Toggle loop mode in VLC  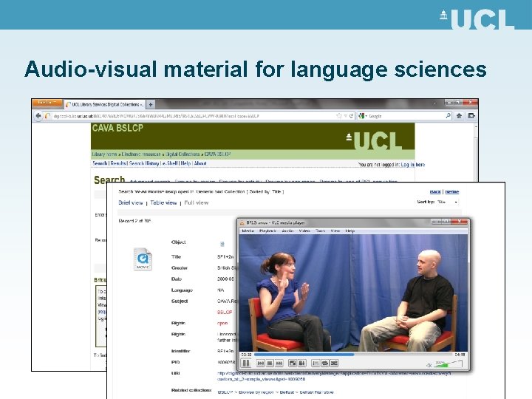324,364
